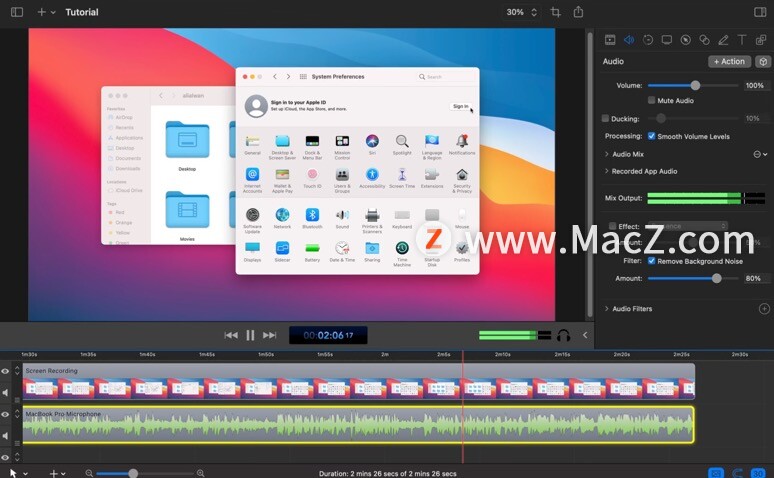The image size is (774, 478).
Task: Hide the Screen Recording track with eye icon
Action: point(5,371)
